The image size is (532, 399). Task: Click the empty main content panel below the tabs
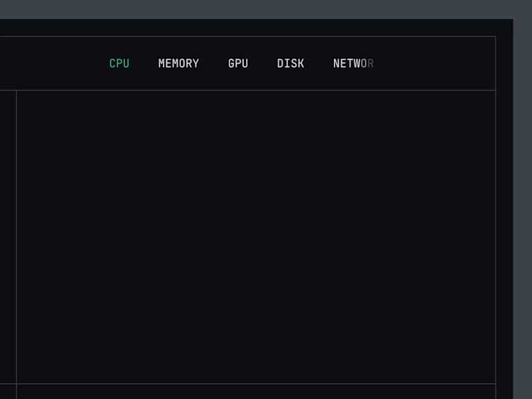pos(256,237)
